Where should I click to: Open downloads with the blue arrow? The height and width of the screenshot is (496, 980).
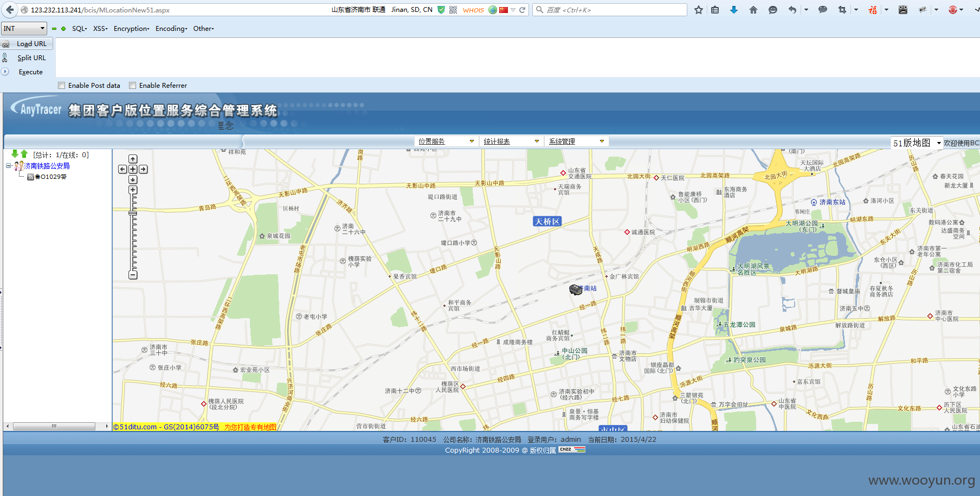coord(734,10)
